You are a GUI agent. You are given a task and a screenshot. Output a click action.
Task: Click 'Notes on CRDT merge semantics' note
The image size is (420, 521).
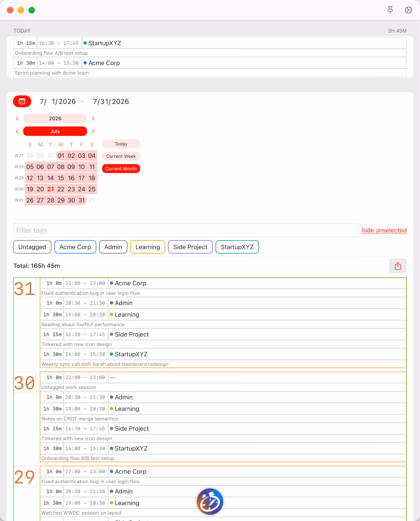coord(80,419)
